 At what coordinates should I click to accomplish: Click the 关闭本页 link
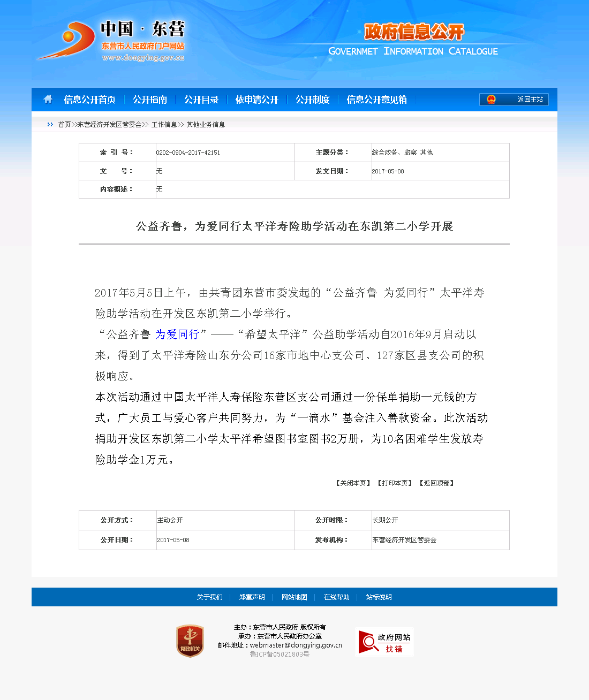click(353, 483)
